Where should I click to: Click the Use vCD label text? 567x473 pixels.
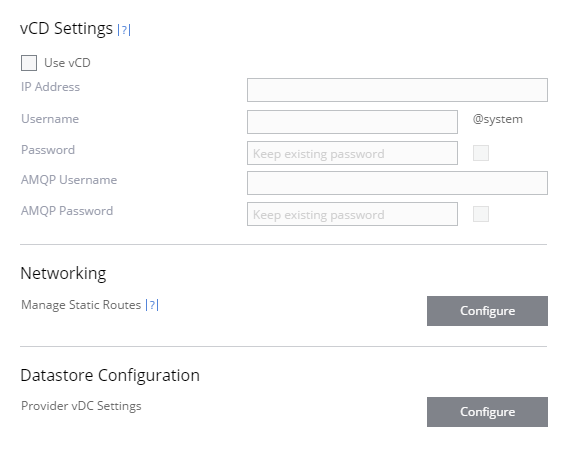pos(67,63)
